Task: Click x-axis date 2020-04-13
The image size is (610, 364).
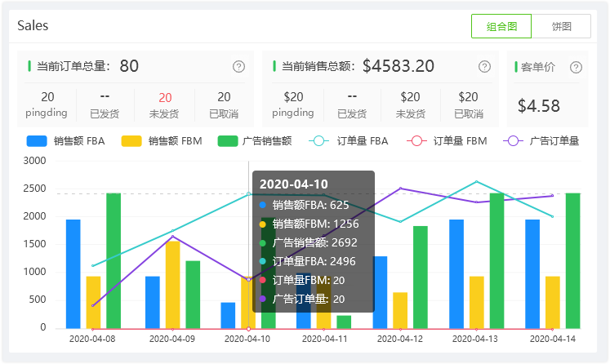Action: (x=475, y=339)
